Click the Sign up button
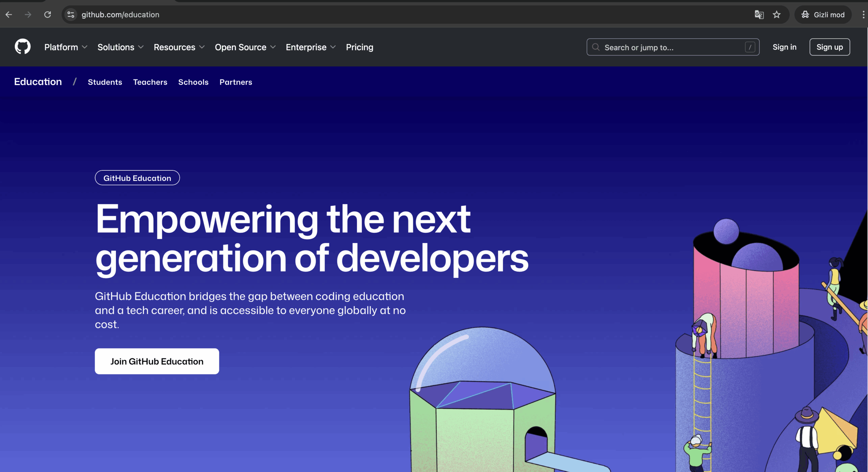The height and width of the screenshot is (472, 868). pos(829,47)
